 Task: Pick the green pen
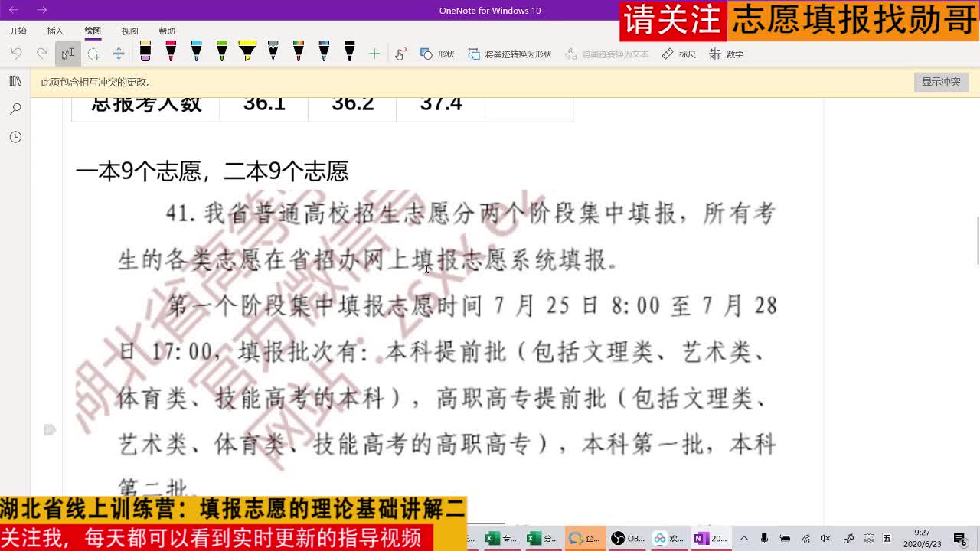click(x=222, y=52)
